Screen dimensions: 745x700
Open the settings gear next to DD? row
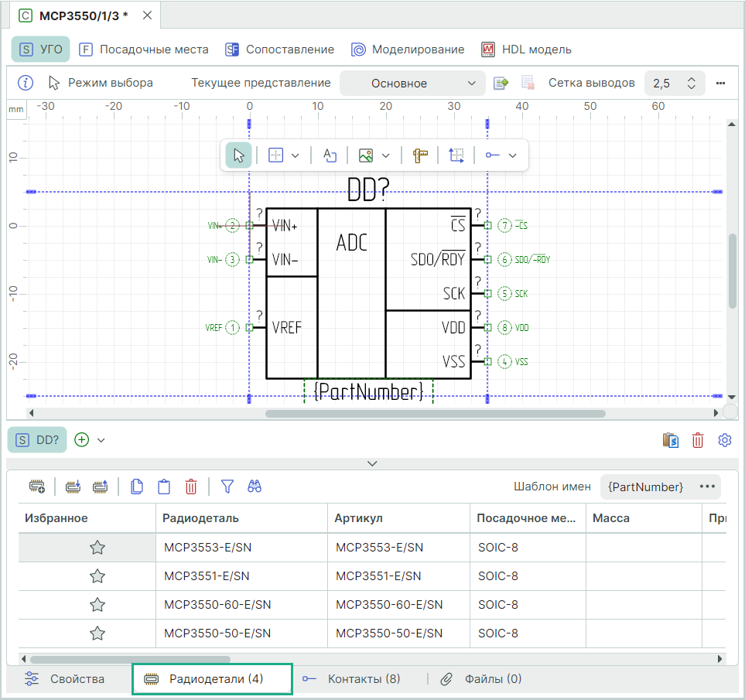pos(725,440)
